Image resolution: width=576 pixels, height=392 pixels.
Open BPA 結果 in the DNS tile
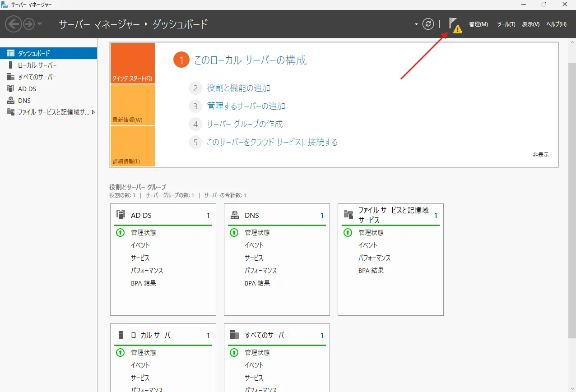coord(257,283)
